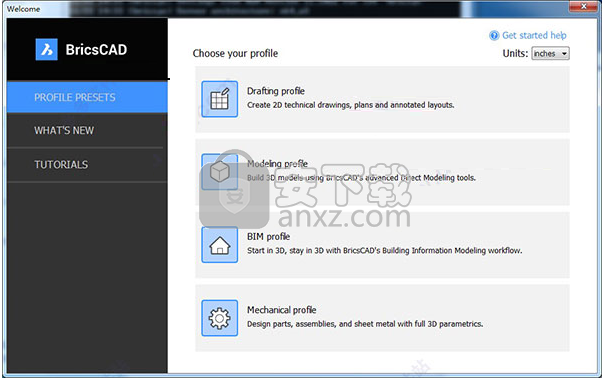Click the BricsCAD logo icon

[47, 50]
